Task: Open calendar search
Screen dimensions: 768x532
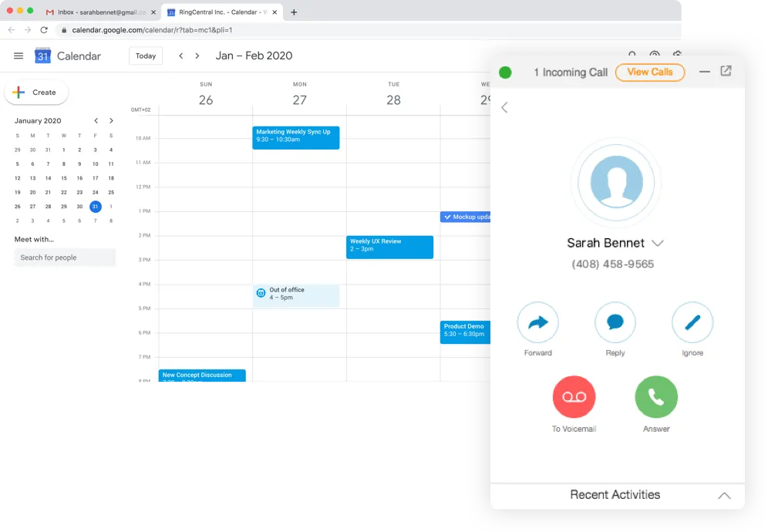Action: [x=632, y=56]
